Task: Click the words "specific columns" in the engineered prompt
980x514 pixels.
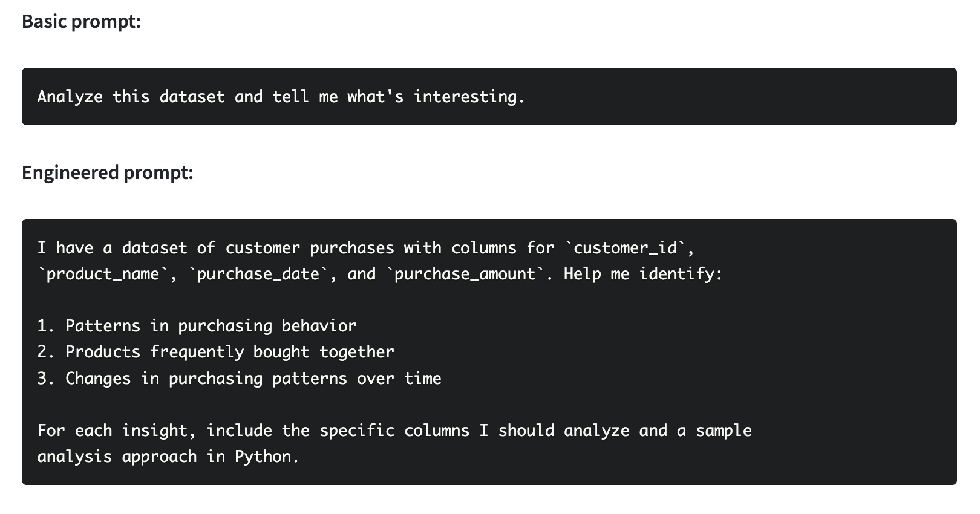Action: (x=394, y=431)
